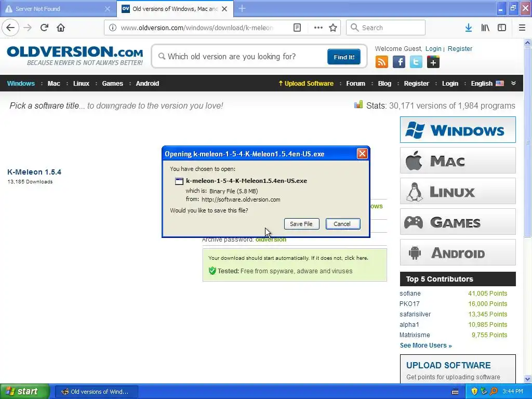532x399 pixels.
Task: Click the 3:44 PM clock
Action: [x=513, y=392]
